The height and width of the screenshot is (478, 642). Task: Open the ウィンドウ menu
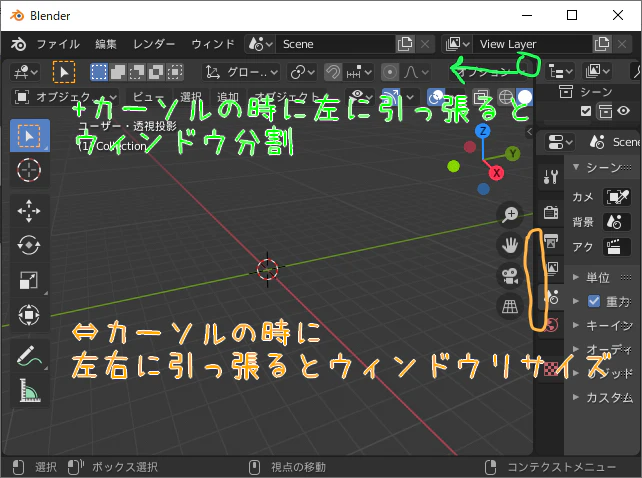[x=213, y=44]
